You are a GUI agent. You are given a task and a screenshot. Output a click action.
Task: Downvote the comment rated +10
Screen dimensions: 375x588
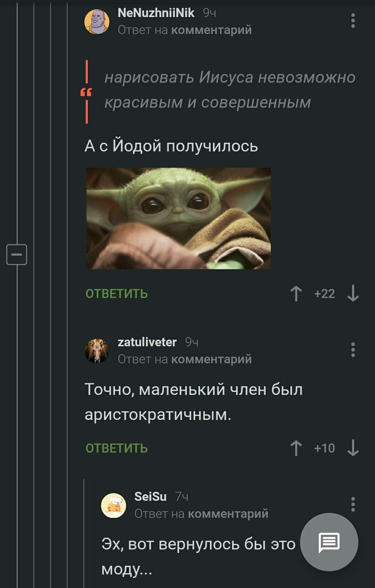point(353,448)
